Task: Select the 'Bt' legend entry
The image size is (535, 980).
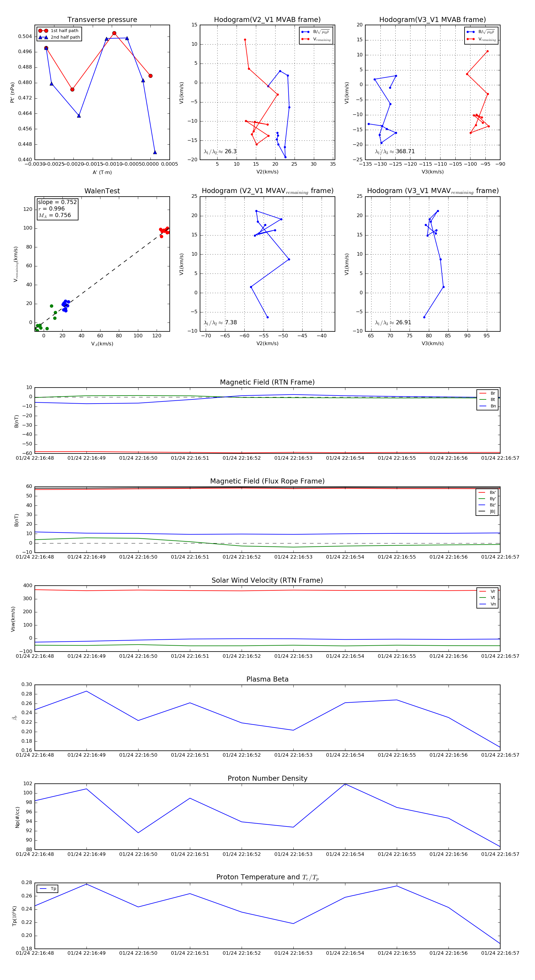Action: (487, 399)
